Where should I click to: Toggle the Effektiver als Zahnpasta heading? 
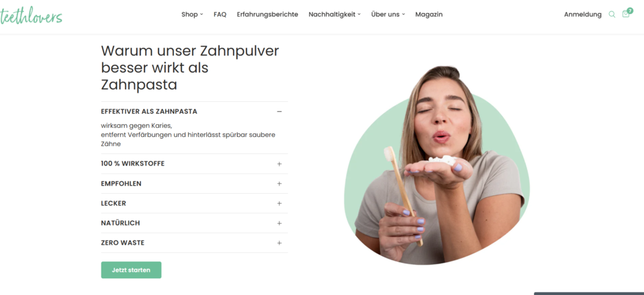point(149,111)
